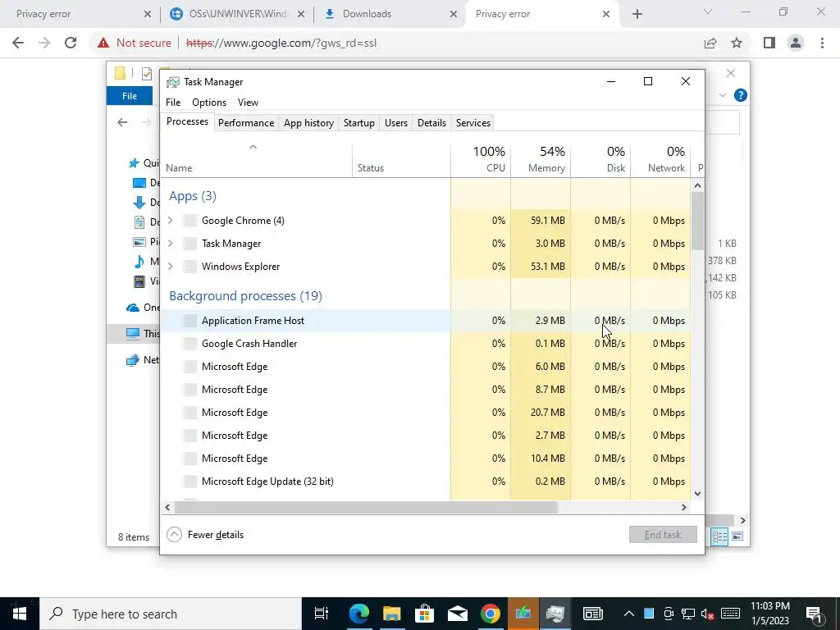Expand Google Chrome (4) process group
Viewport: 840px width, 630px height.
click(x=171, y=220)
